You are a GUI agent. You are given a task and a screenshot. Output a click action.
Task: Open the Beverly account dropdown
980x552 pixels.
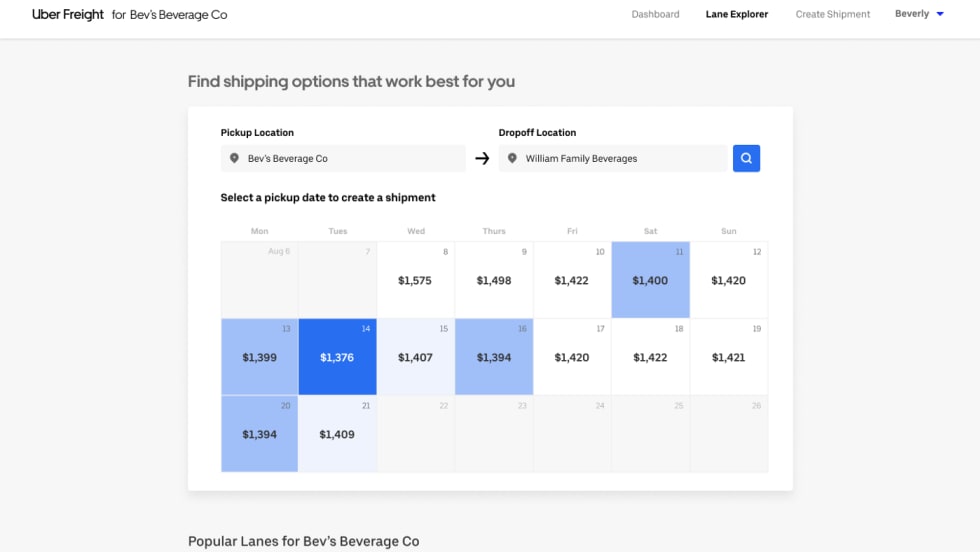(x=918, y=14)
